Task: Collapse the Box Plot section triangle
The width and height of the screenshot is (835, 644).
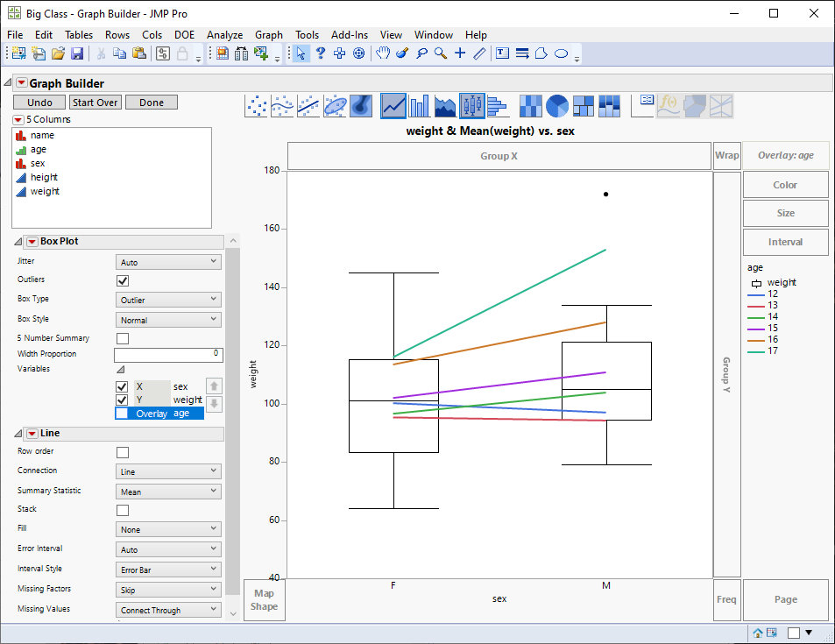Action: click(19, 241)
